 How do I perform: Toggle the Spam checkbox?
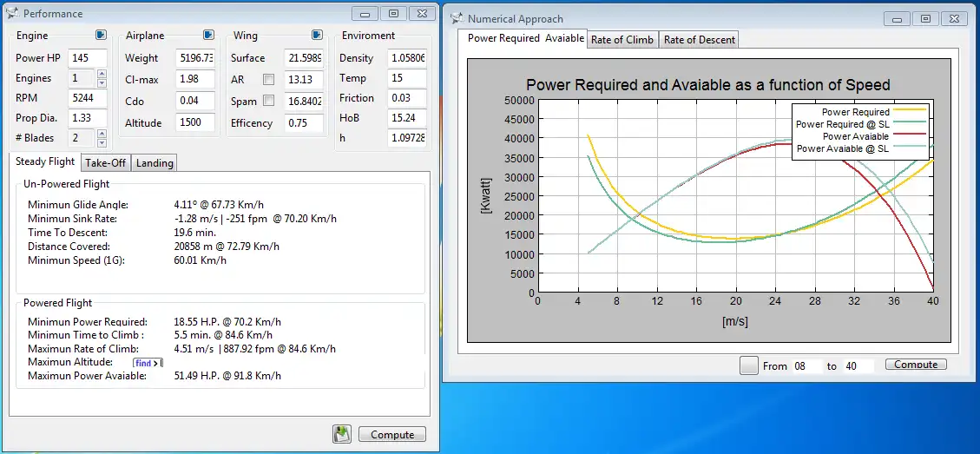[269, 102]
